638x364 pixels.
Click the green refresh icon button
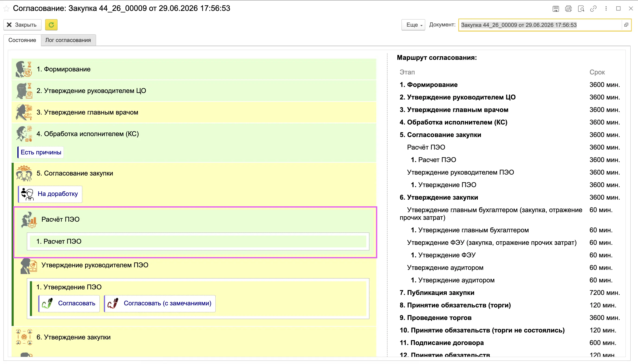coord(51,25)
